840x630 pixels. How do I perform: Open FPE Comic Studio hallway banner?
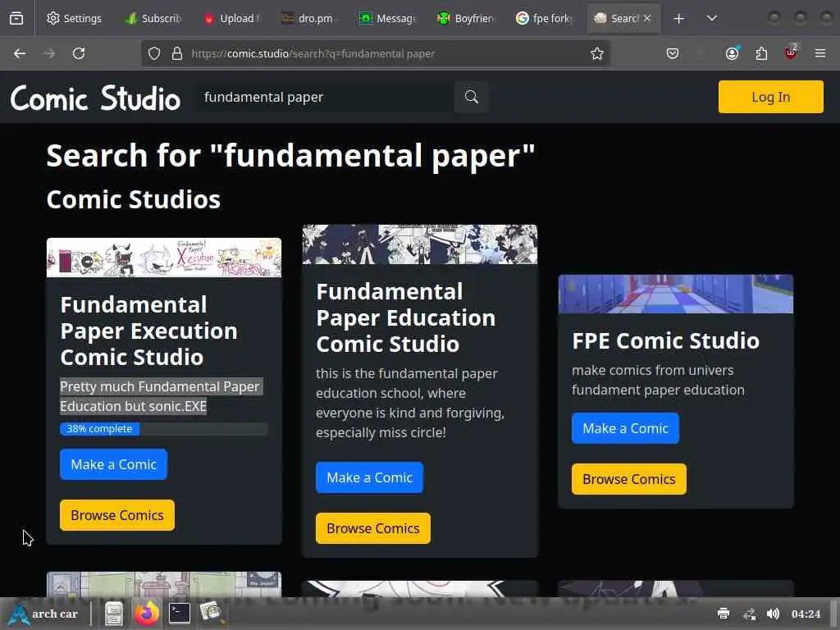point(676,294)
